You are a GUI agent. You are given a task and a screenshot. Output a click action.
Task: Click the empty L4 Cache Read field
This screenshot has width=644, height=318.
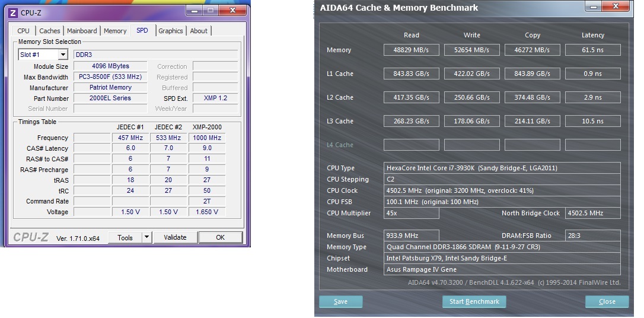411,145
